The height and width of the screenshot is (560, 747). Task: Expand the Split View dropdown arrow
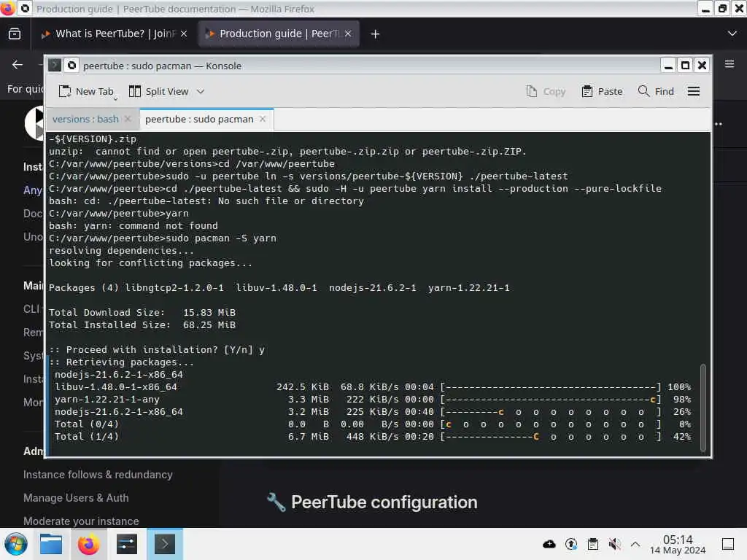[201, 91]
